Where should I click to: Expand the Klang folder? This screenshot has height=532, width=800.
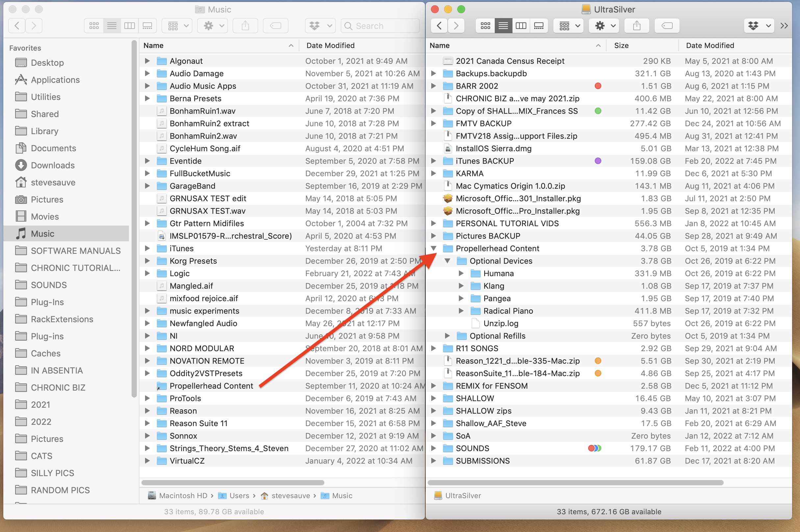(x=461, y=286)
